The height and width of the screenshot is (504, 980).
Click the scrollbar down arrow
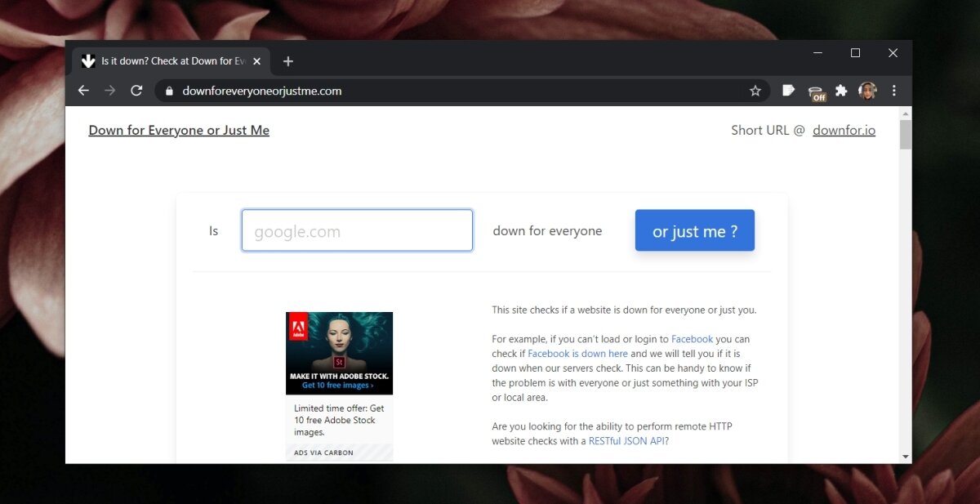tap(905, 456)
